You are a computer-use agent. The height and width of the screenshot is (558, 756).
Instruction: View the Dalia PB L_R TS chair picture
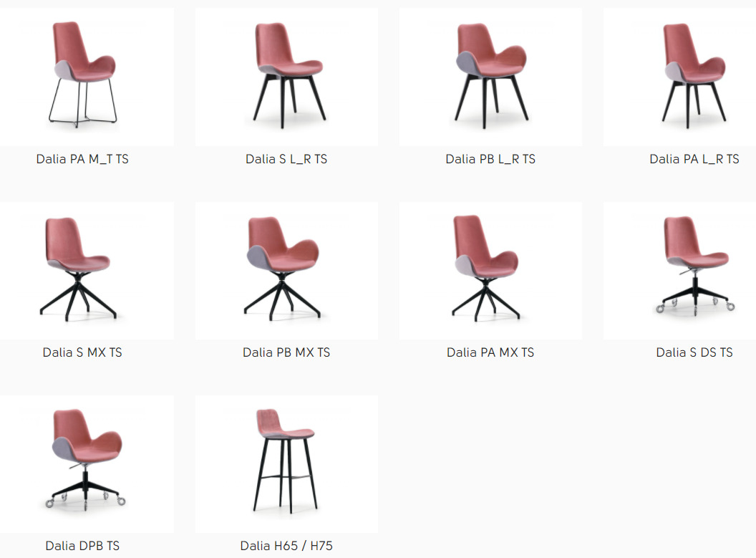point(490,76)
